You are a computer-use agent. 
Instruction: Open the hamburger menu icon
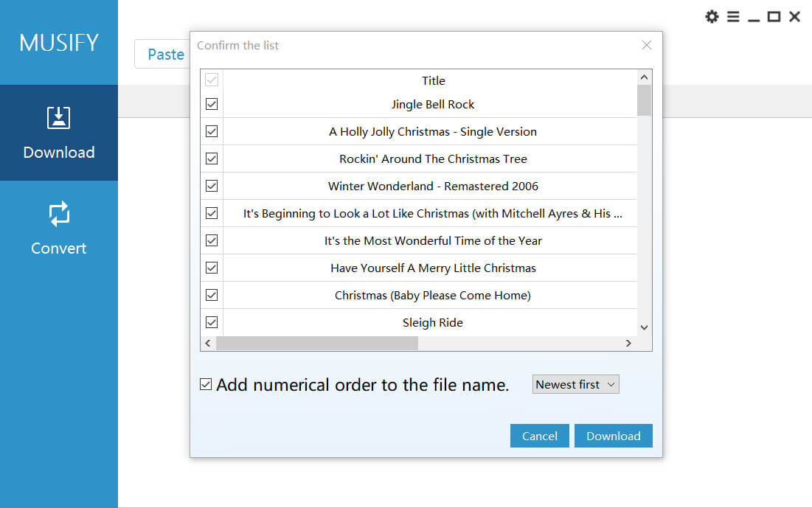click(x=733, y=16)
